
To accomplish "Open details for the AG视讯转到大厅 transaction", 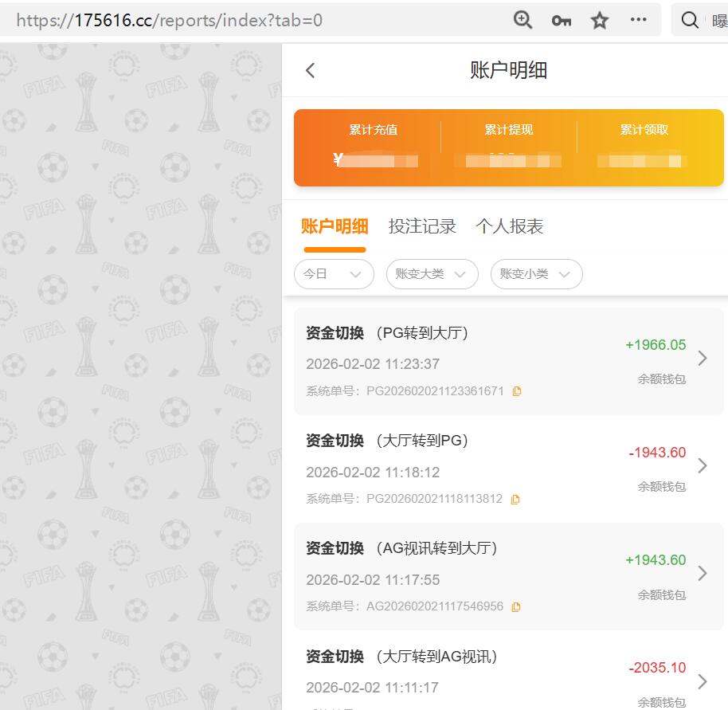I will point(703,574).
